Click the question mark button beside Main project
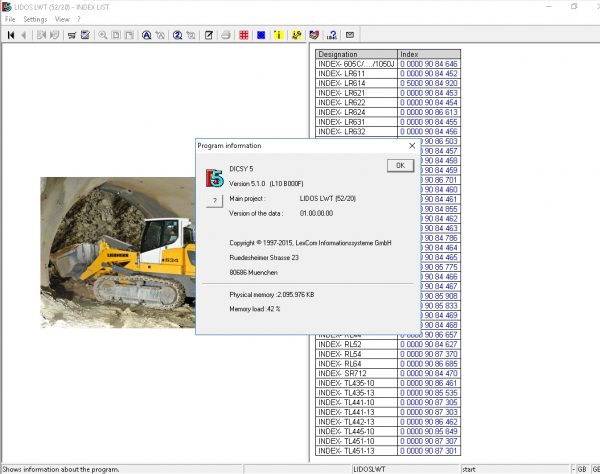The height and width of the screenshot is (474, 600). click(214, 200)
